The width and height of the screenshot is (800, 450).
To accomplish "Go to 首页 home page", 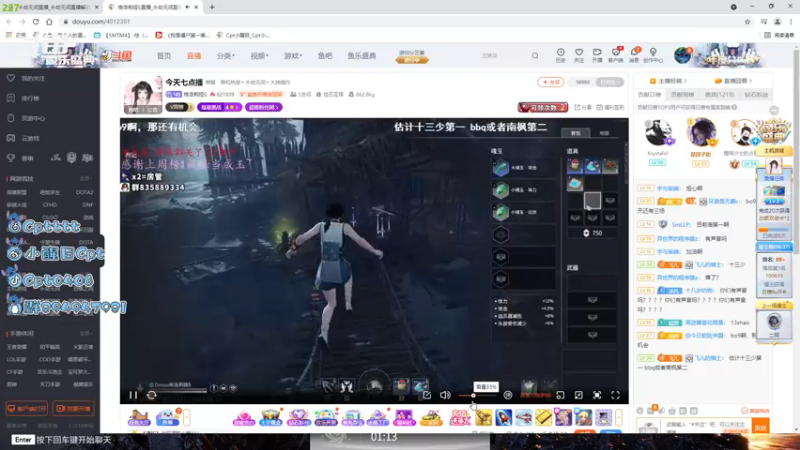I will pos(164,56).
